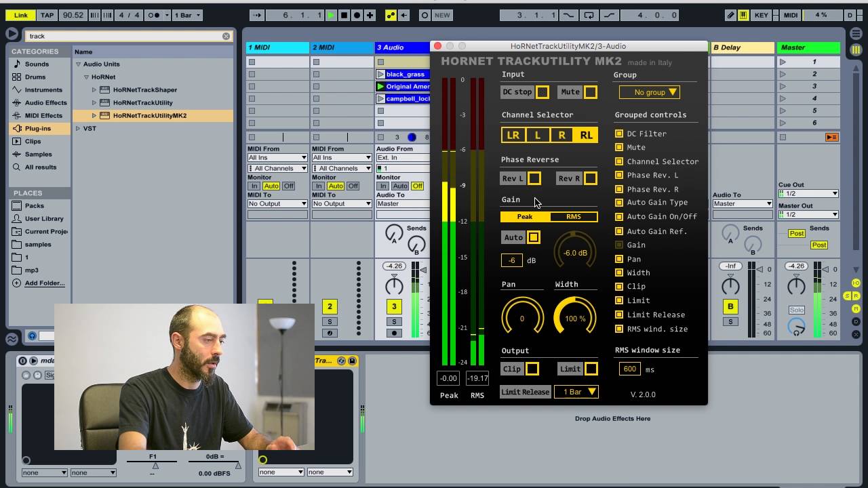
Task: Expand the VST folder in browser
Action: 78,128
